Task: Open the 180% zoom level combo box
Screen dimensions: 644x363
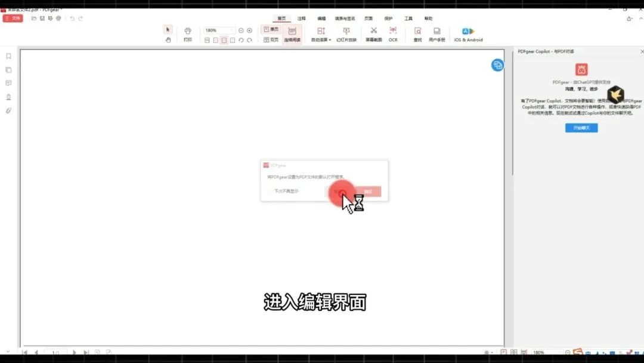Action: click(219, 30)
